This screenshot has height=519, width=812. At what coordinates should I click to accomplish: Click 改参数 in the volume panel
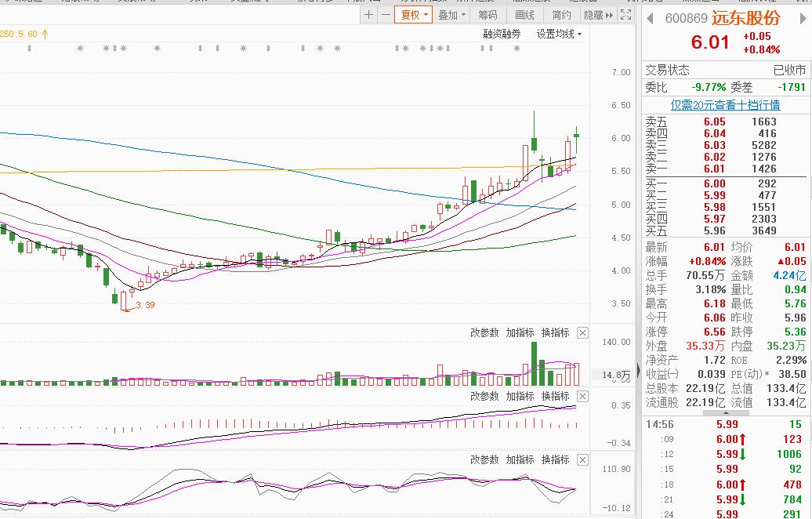(x=484, y=332)
